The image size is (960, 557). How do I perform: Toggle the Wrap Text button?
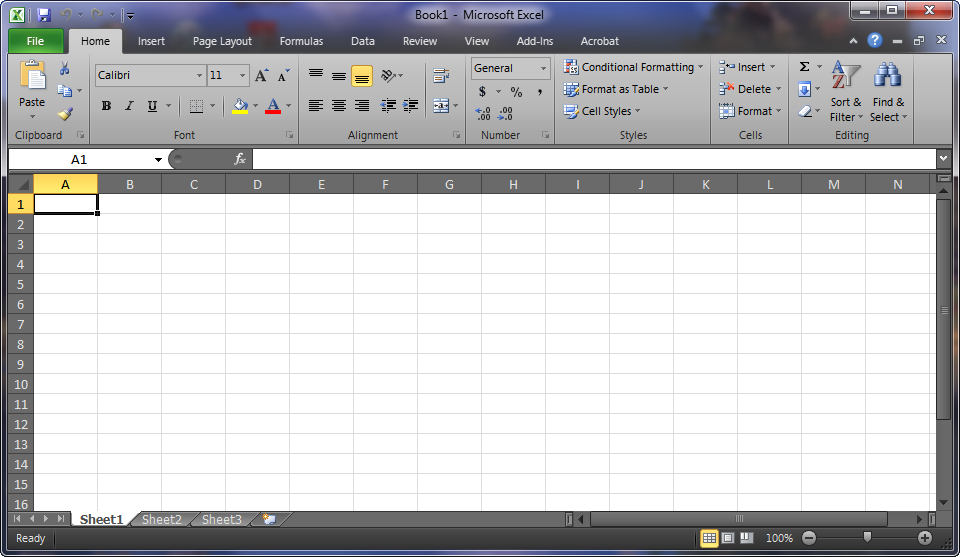(x=441, y=76)
